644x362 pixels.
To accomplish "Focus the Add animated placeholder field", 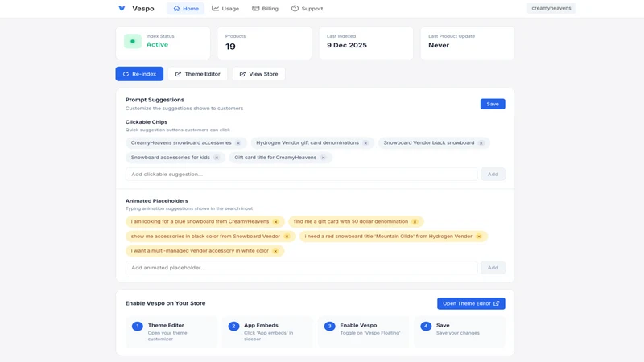I will [x=301, y=268].
